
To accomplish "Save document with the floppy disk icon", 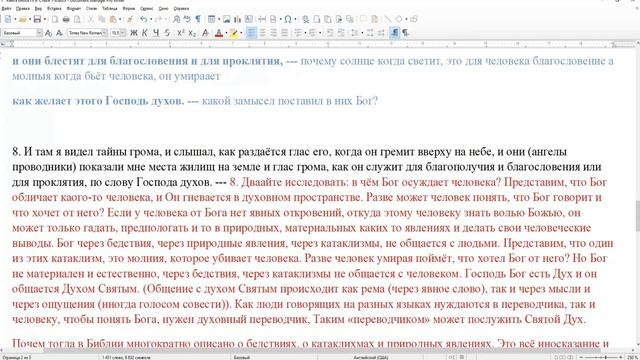I will click(x=37, y=19).
